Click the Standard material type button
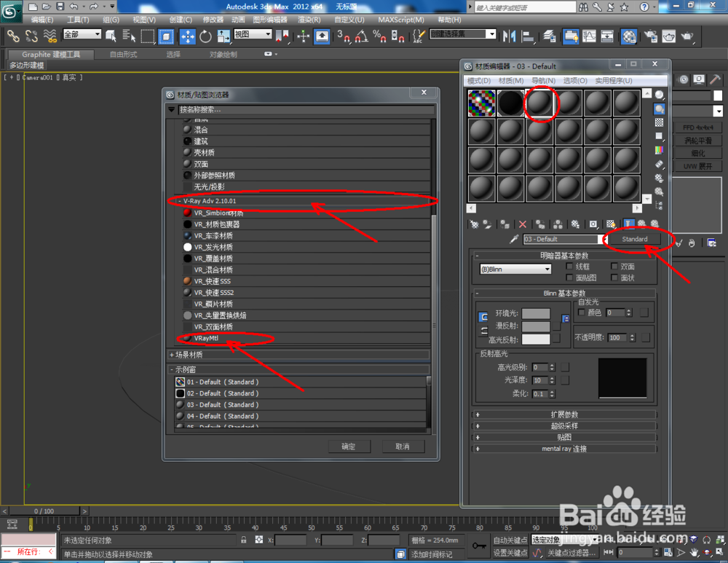 point(635,239)
